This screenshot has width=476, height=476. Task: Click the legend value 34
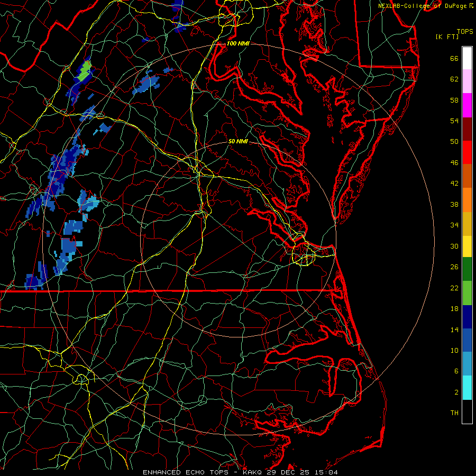(x=454, y=225)
